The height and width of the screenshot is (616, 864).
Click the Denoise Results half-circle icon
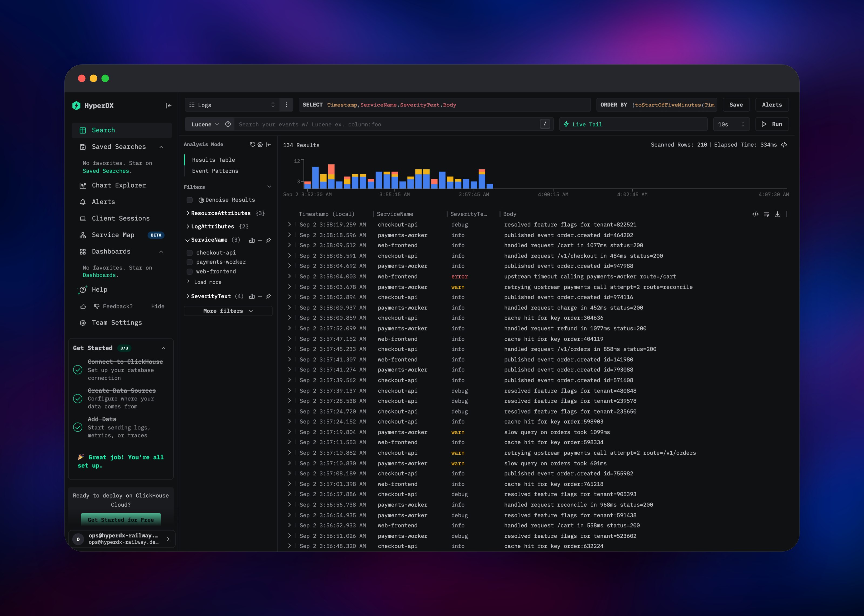point(201,200)
